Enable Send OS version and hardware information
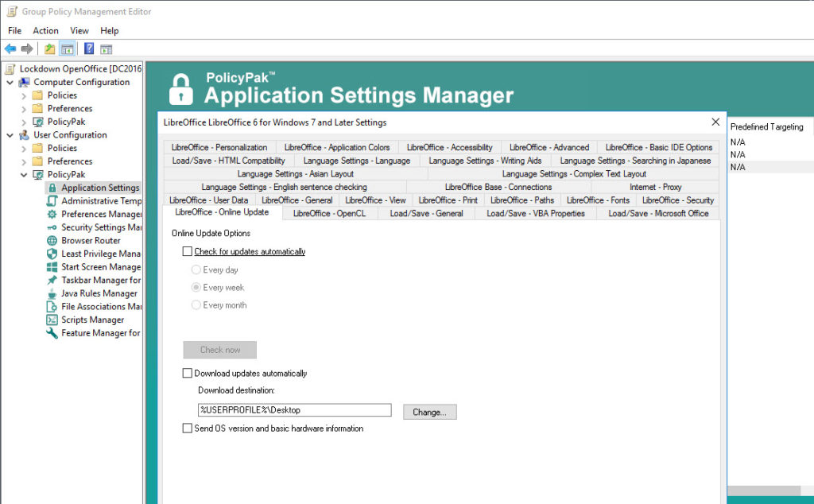The height and width of the screenshot is (504, 814). coord(188,428)
